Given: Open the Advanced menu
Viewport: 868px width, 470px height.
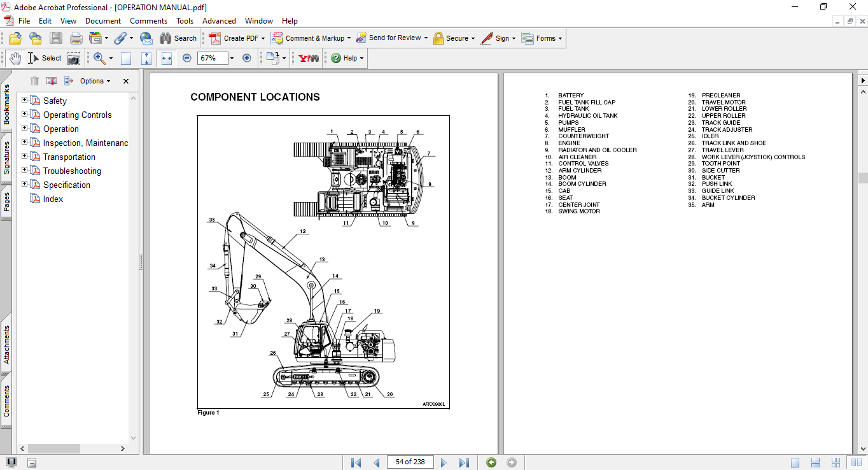Looking at the screenshot, I should [219, 21].
